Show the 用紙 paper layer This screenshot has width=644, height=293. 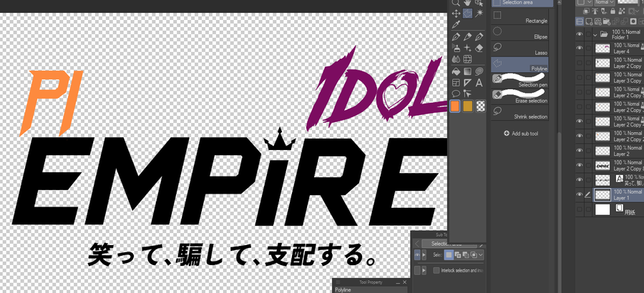click(580, 209)
